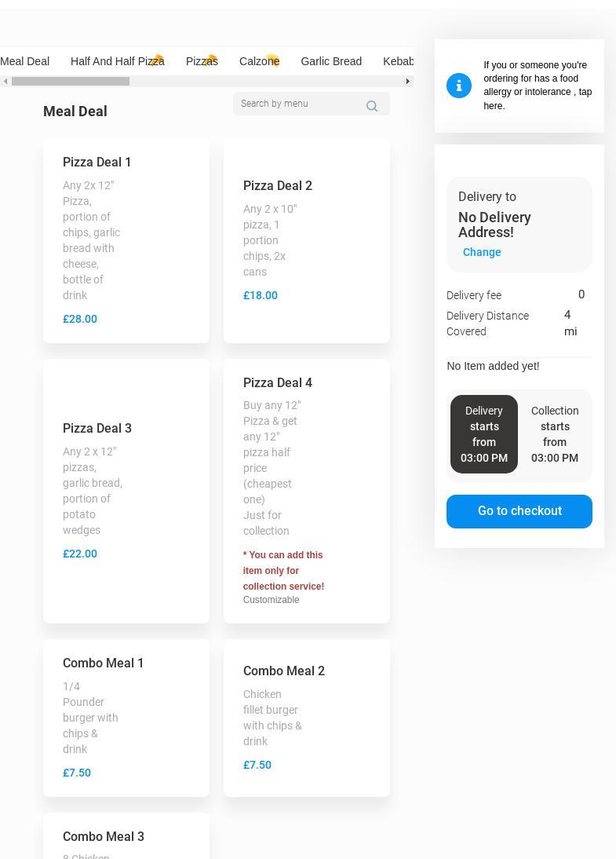Click the scrollbar's left arrow
The image size is (616, 859).
[5, 81]
